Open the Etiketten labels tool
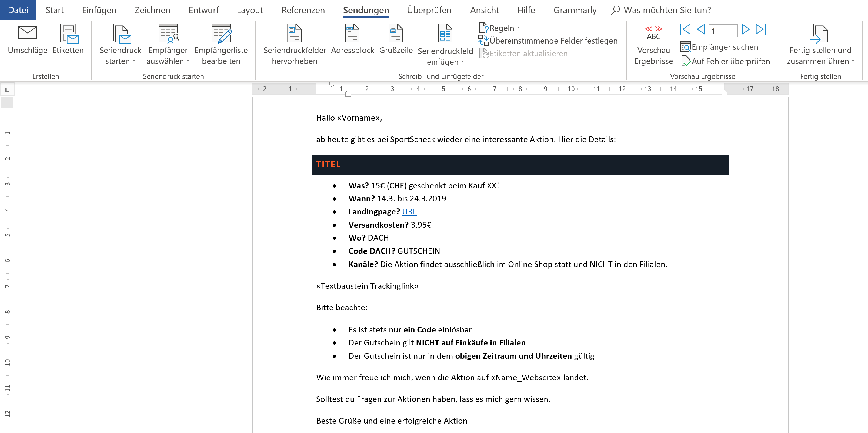This screenshot has width=868, height=433. [68, 40]
